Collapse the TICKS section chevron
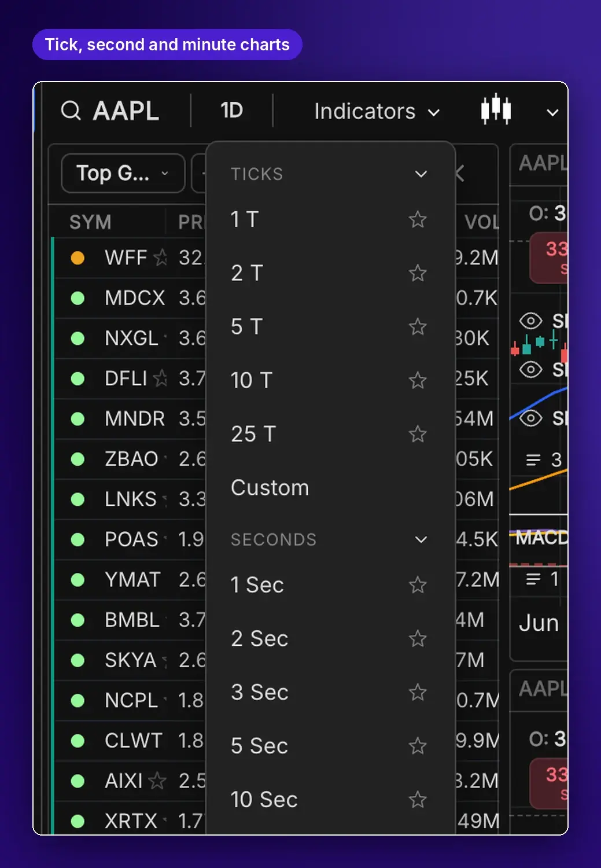 click(421, 174)
